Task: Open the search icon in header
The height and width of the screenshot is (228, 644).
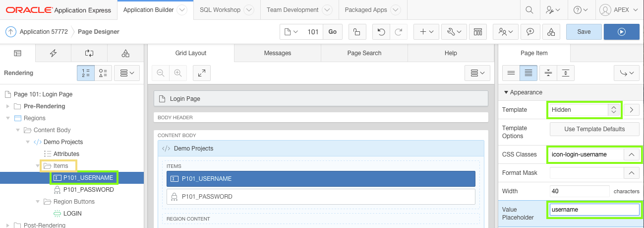Action: (x=529, y=10)
